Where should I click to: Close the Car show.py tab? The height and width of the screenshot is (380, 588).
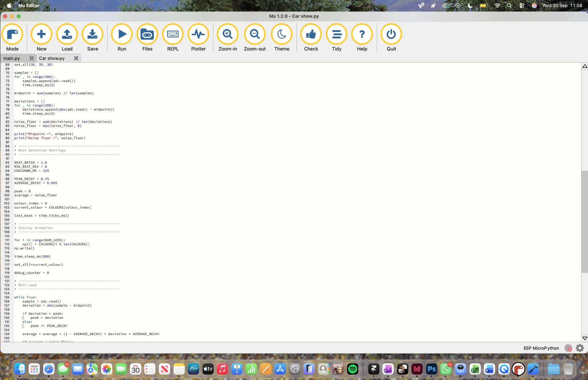[x=76, y=58]
